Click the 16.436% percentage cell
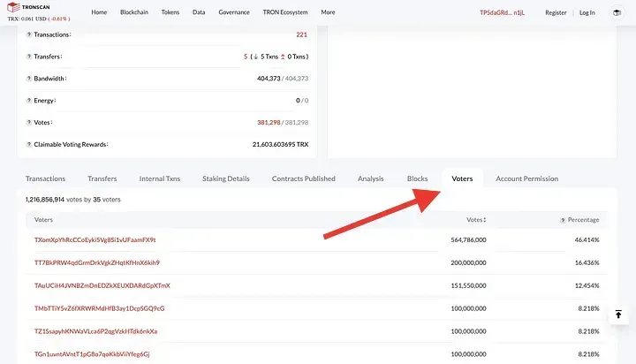 [587, 262]
